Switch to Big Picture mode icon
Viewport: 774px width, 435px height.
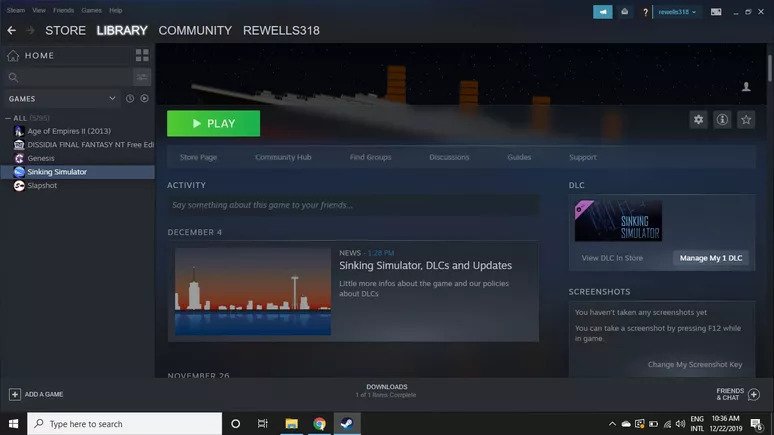716,12
